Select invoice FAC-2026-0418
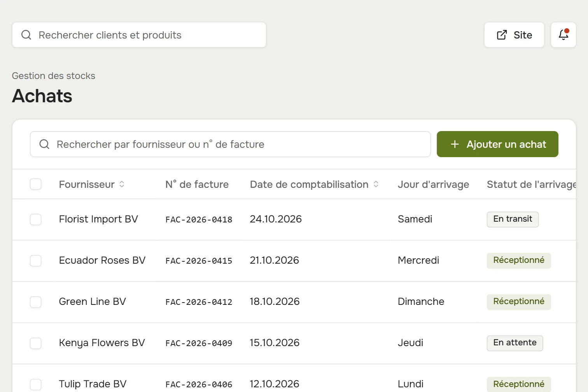The image size is (588, 392). pyautogui.click(x=199, y=220)
